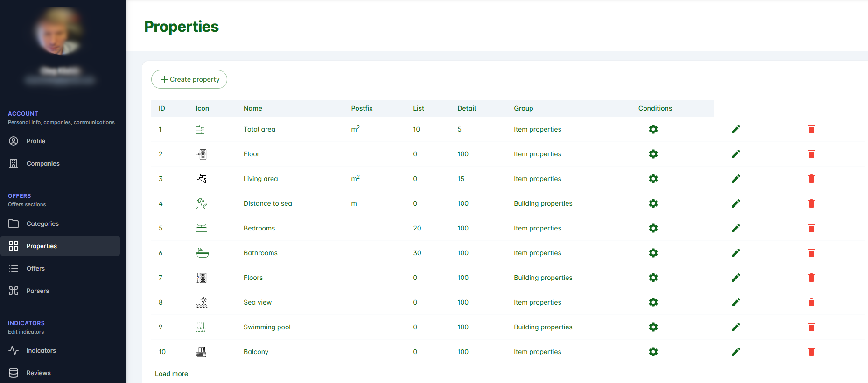The width and height of the screenshot is (868, 383).
Task: Click the Total area floor-plan icon
Action: [x=200, y=129]
